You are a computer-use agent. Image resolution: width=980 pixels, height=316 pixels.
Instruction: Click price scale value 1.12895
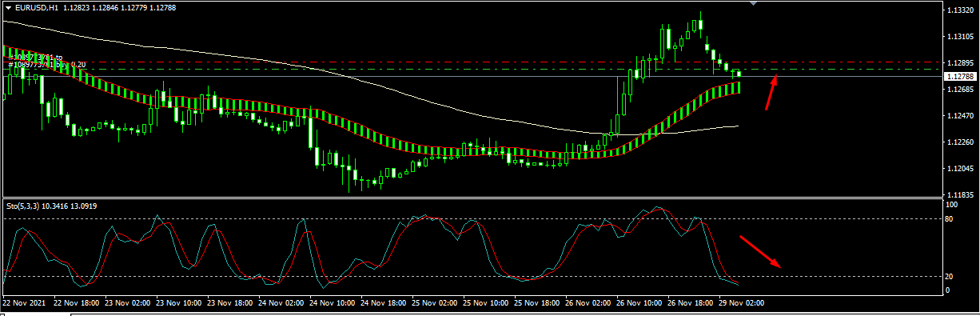959,63
